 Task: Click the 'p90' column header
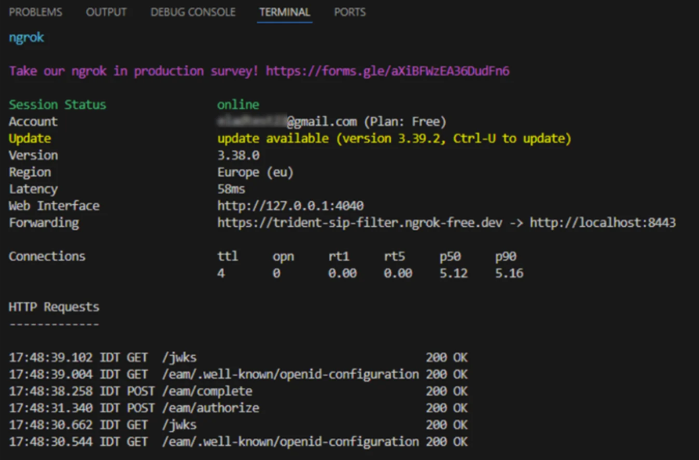click(506, 257)
